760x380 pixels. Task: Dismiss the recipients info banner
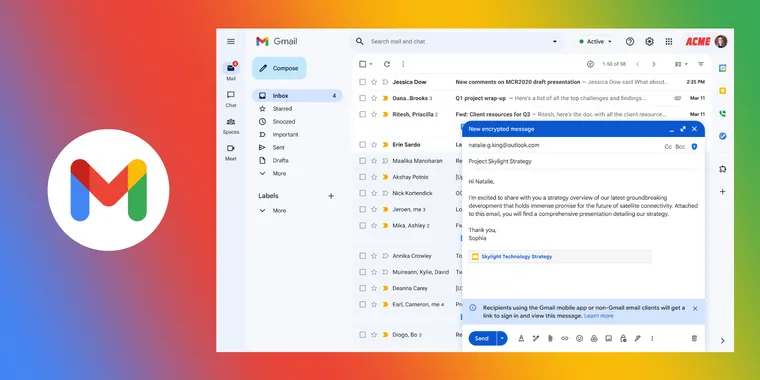pyautogui.click(x=695, y=308)
